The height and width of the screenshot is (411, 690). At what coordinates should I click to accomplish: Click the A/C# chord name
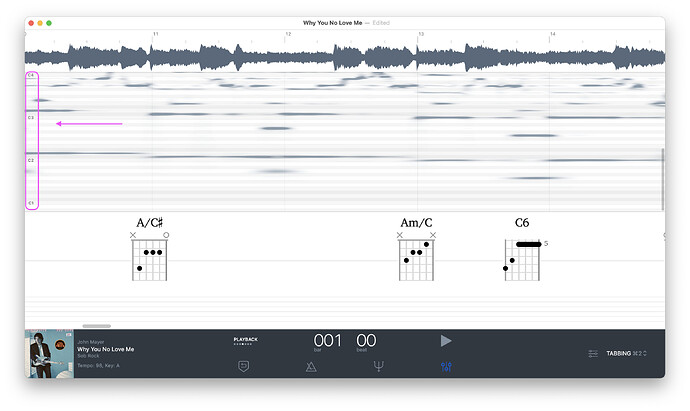150,223
